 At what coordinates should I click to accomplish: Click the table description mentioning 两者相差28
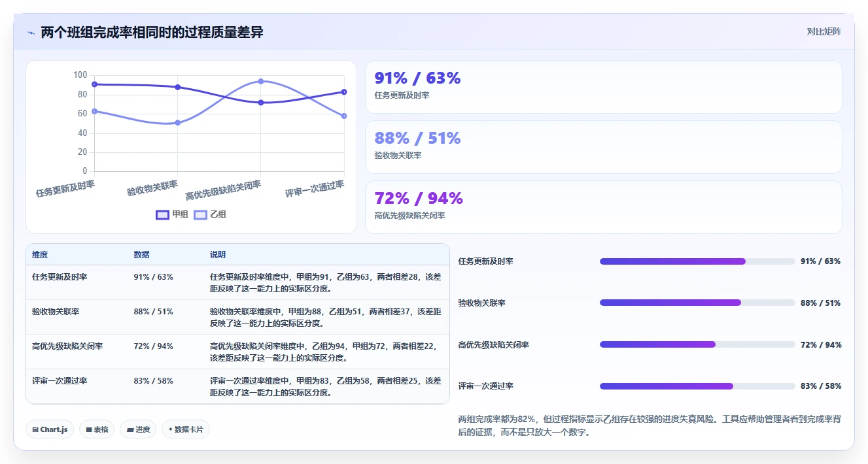(x=326, y=282)
